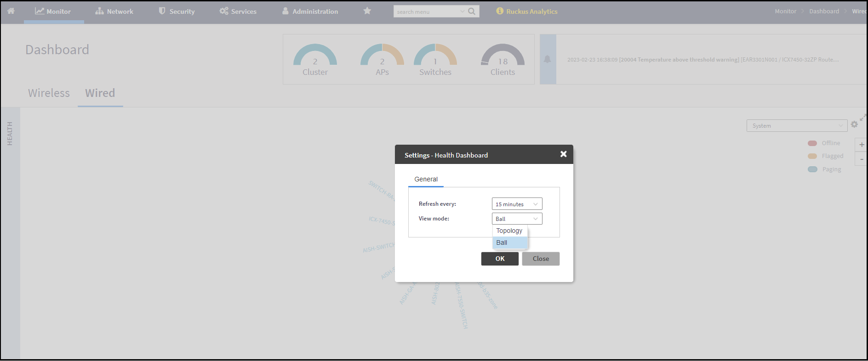The image size is (868, 361).
Task: Select Ball from the view mode list
Action: tap(510, 243)
